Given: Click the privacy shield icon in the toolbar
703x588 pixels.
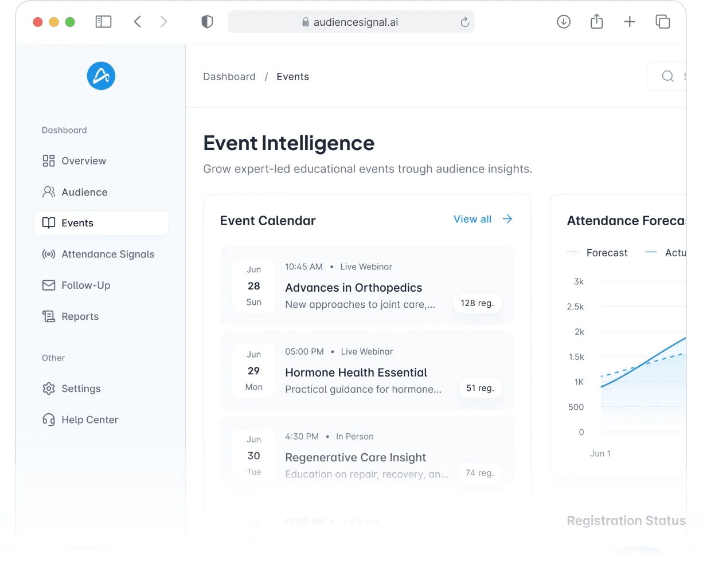Looking at the screenshot, I should 207,22.
